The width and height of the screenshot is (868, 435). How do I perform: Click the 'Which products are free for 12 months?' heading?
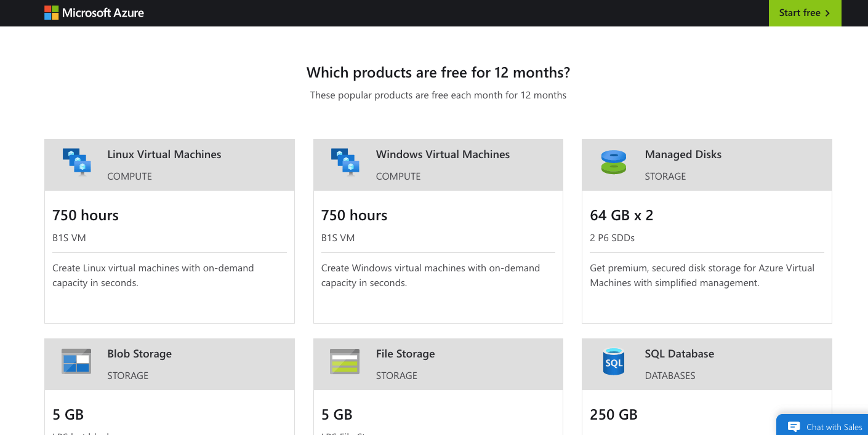point(438,73)
